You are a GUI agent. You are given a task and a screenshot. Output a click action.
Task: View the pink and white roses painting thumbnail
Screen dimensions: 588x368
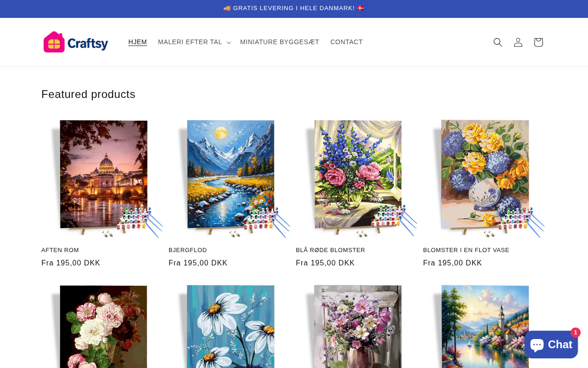(103, 325)
